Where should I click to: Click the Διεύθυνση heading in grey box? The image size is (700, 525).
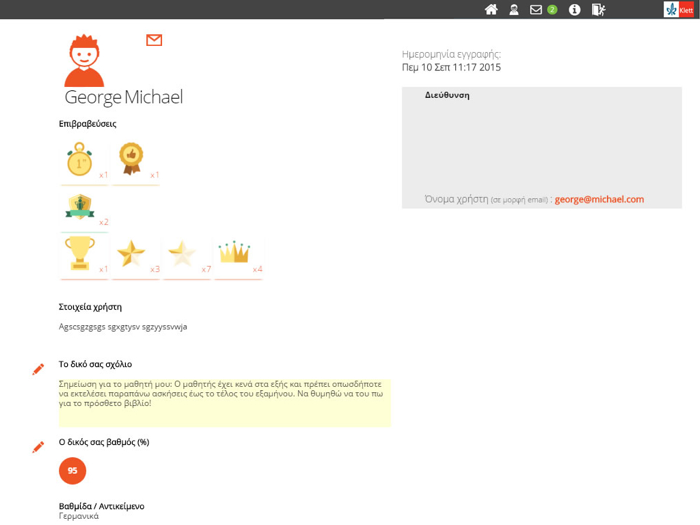pos(447,95)
